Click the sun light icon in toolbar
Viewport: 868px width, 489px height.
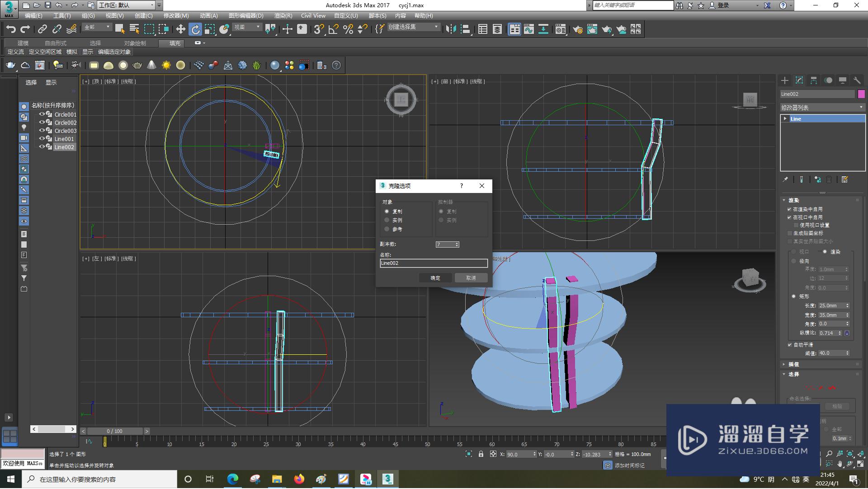[166, 66]
